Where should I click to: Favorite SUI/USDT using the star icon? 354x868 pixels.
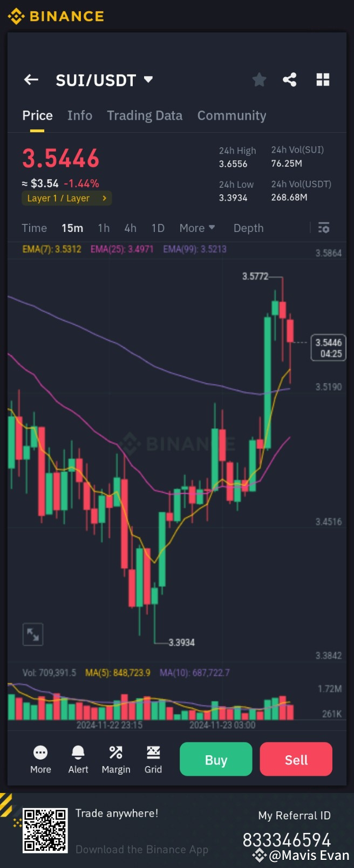(x=259, y=79)
